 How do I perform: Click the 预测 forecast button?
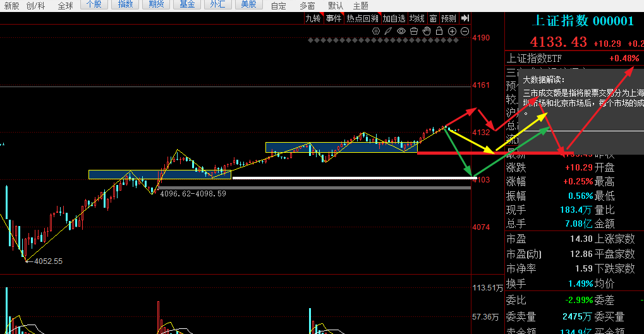pyautogui.click(x=449, y=18)
